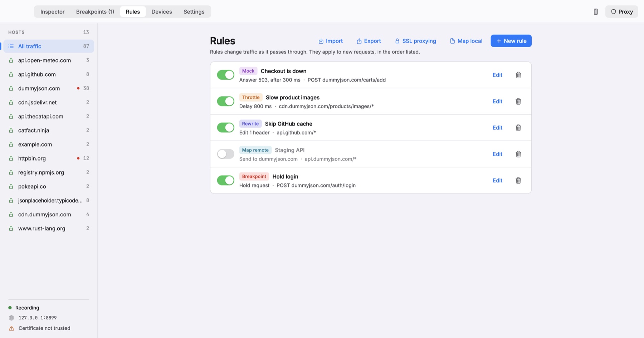Click the device phone icon near Proxy

[596, 12]
